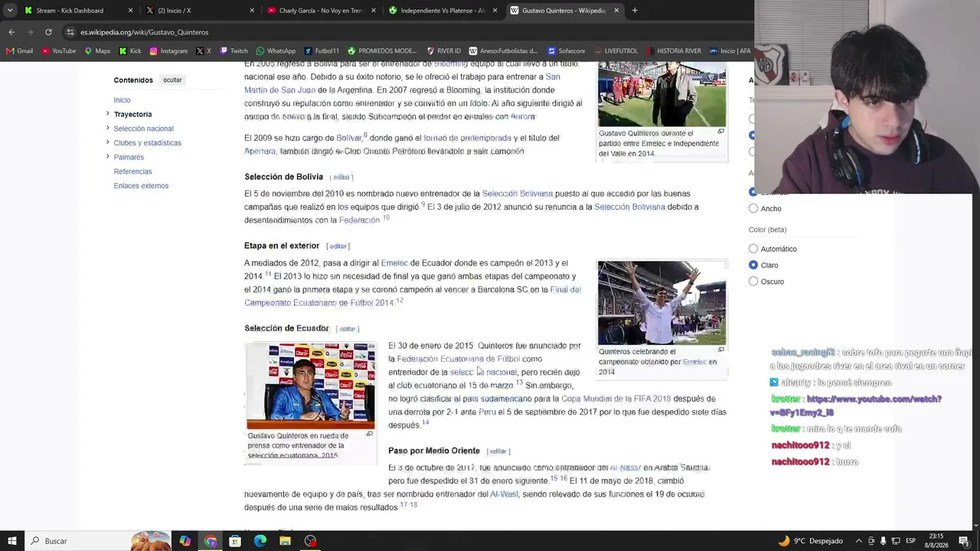
Task: Open the notification center icon
Action: pos(964,541)
